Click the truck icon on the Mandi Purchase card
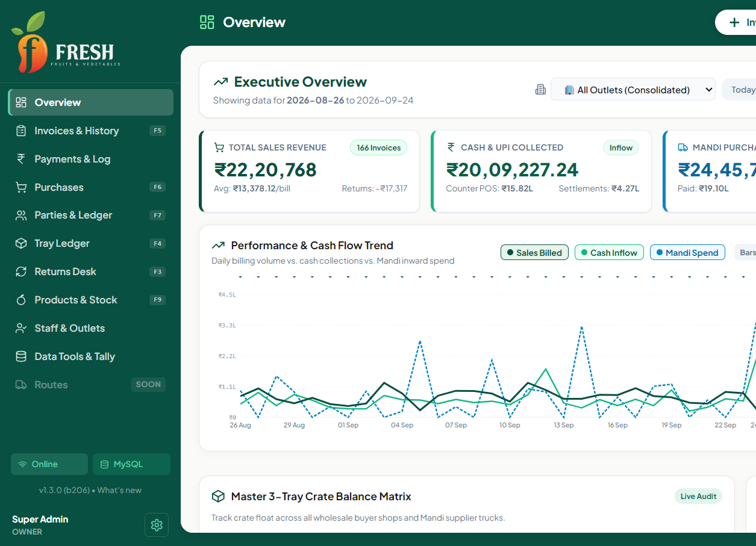This screenshot has height=546, width=756. (683, 147)
